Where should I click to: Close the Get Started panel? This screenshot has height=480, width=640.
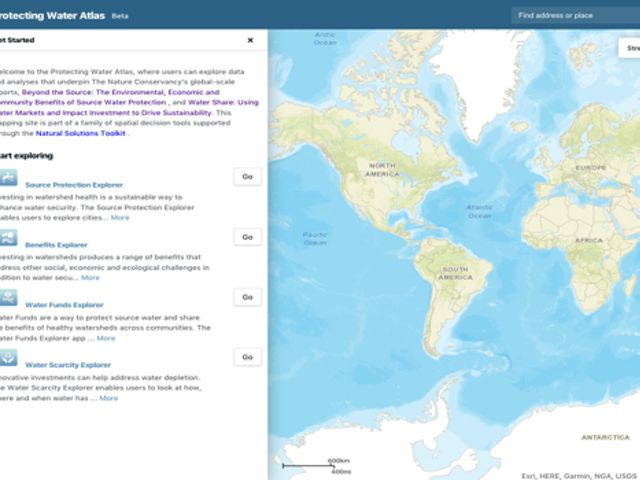click(x=250, y=41)
